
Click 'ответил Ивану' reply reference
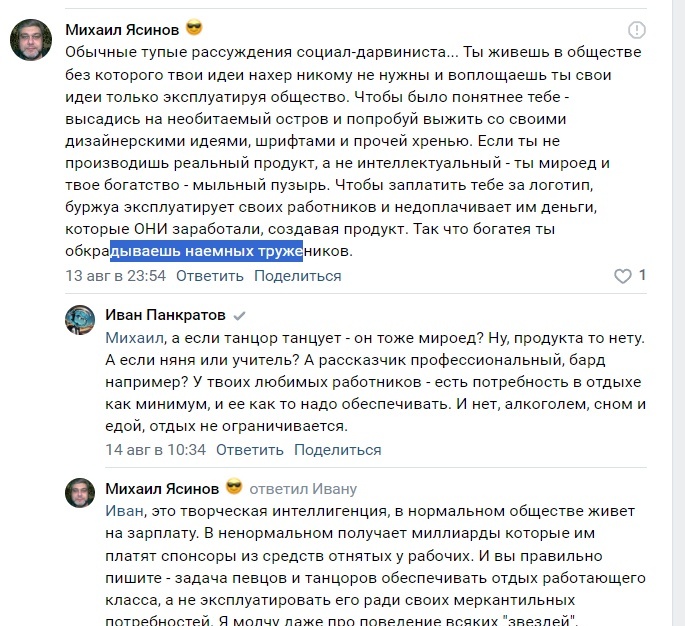click(x=303, y=489)
